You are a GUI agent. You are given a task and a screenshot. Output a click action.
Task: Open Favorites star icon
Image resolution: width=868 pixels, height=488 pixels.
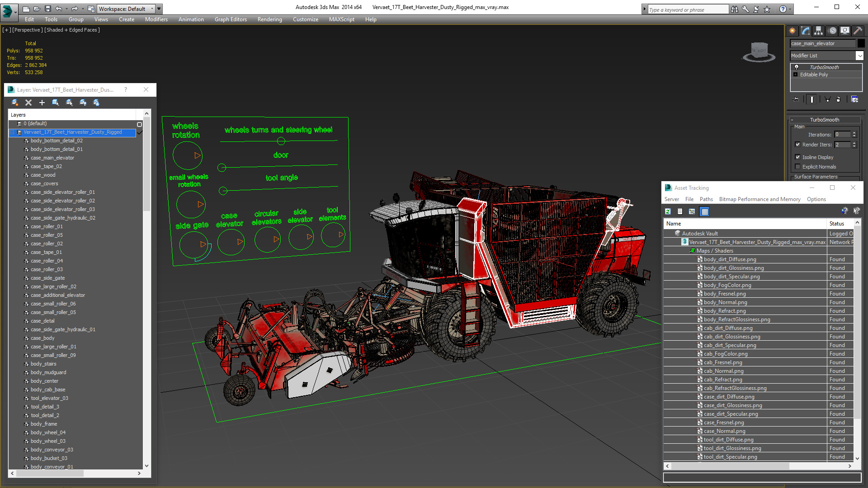(767, 9)
